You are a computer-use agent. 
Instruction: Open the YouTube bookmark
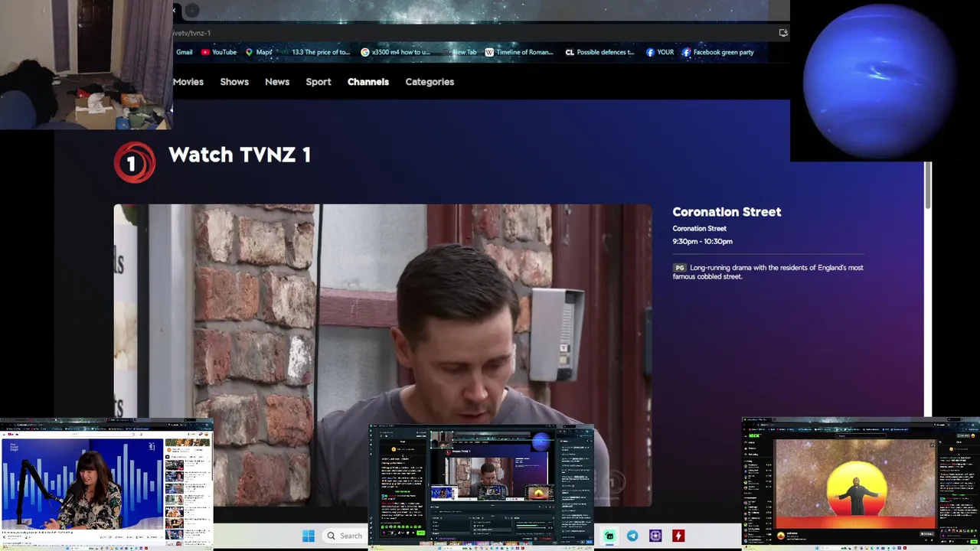point(219,52)
